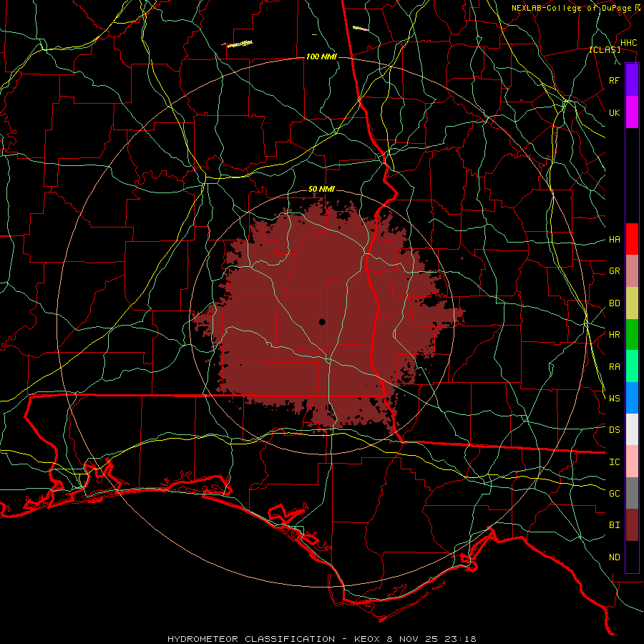Click the BD legend label
Image resolution: width=644 pixels, height=644 pixels.
pos(614,303)
